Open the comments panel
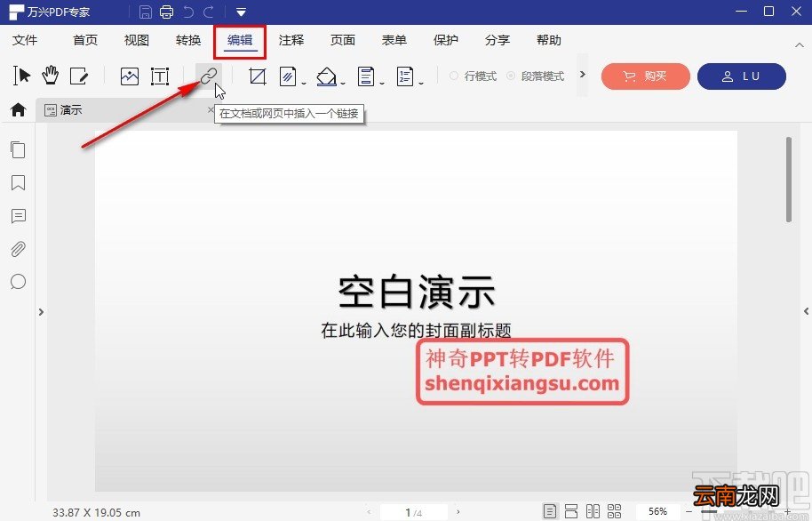The width and height of the screenshot is (812, 521). (x=18, y=216)
